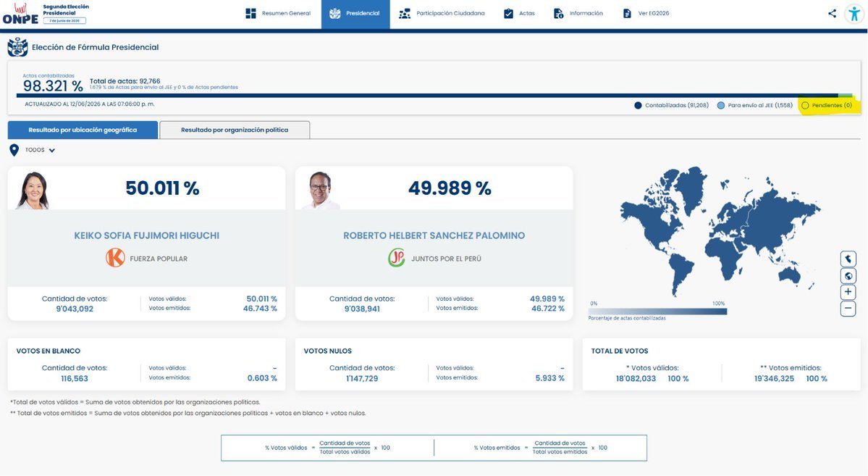868x476 pixels.
Task: Click the 49.989 % headline percentage
Action: pos(450,188)
